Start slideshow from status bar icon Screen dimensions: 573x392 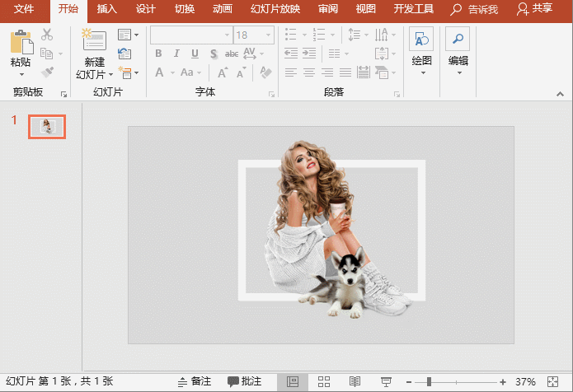[x=386, y=381]
